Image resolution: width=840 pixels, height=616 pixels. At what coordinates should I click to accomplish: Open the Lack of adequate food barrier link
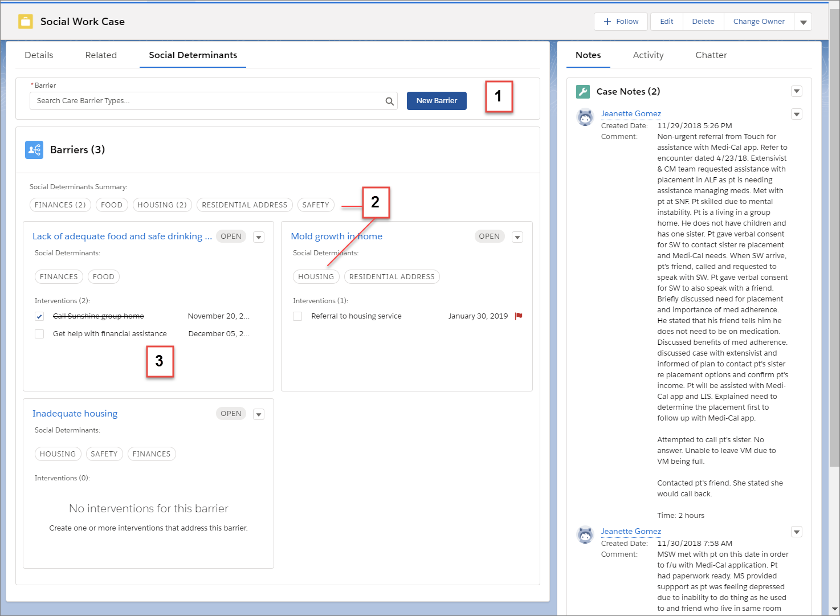122,236
